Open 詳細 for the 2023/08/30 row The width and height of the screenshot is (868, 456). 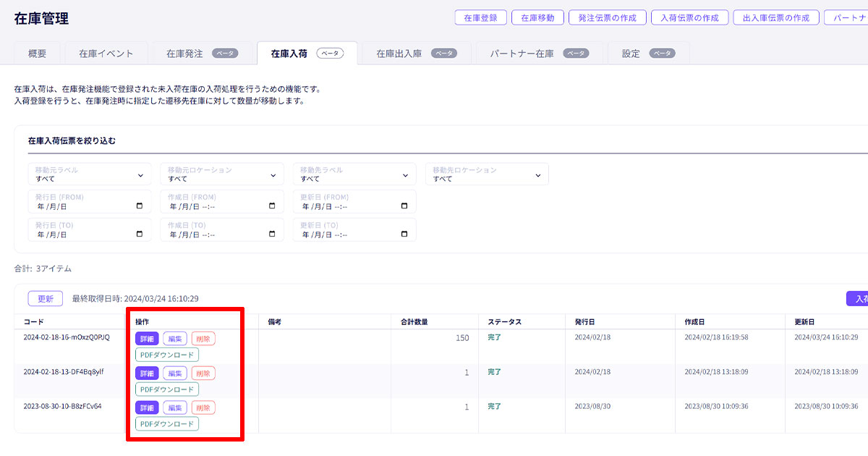point(147,408)
